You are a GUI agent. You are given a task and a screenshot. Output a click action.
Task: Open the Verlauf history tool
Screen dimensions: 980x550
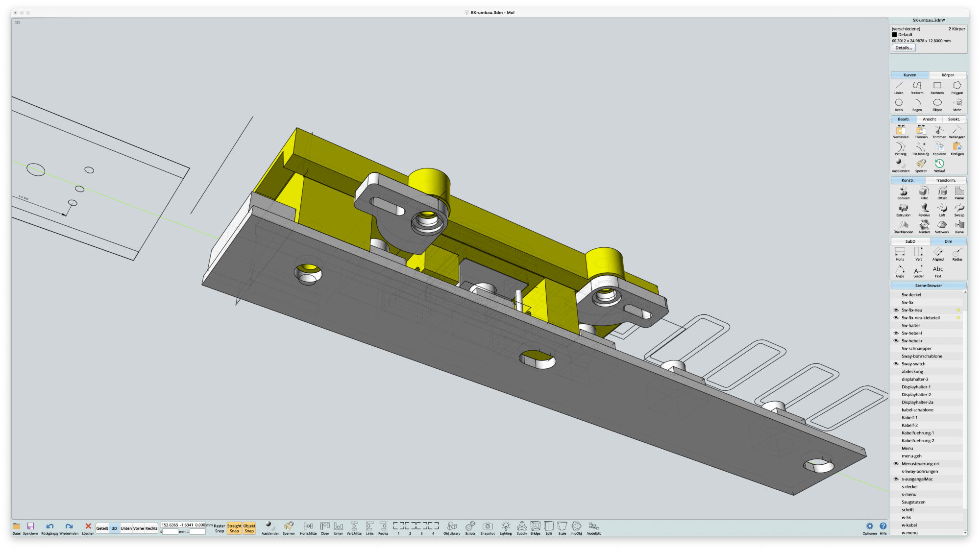click(939, 165)
